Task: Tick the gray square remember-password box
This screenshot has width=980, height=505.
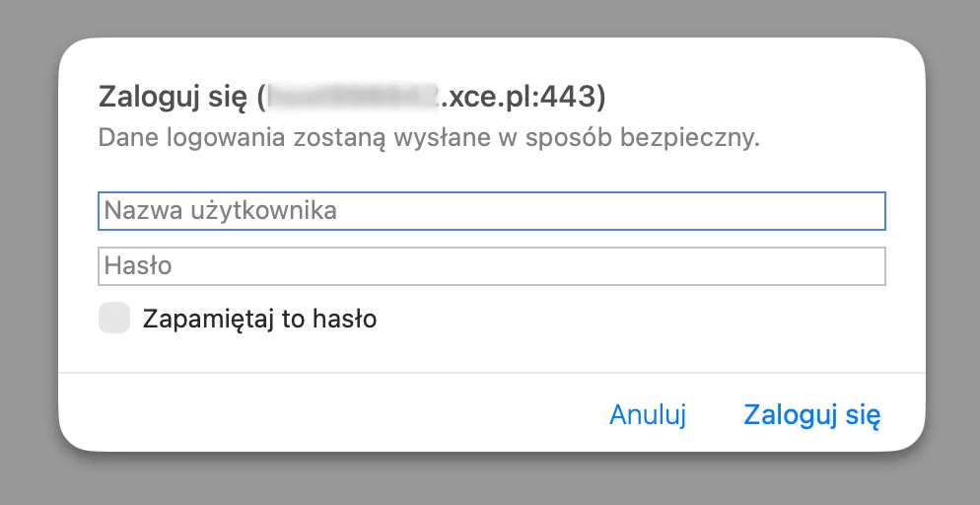Action: pyautogui.click(x=114, y=319)
